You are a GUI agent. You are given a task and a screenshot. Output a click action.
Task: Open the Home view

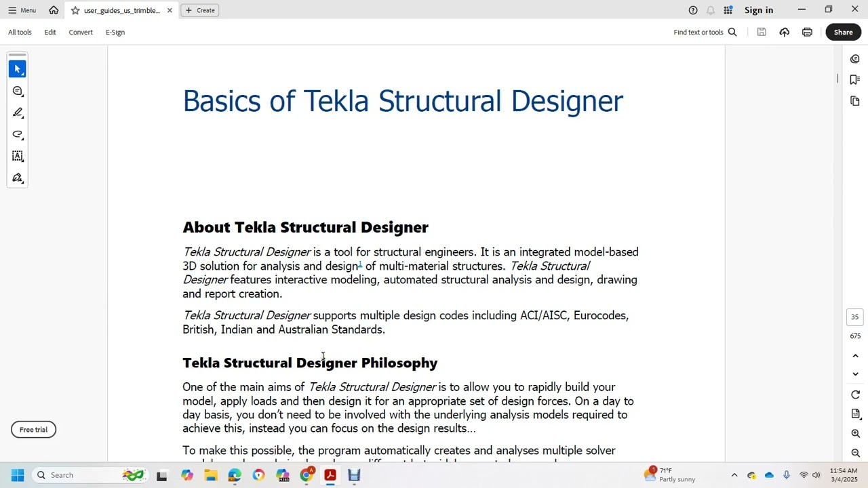[x=54, y=10]
